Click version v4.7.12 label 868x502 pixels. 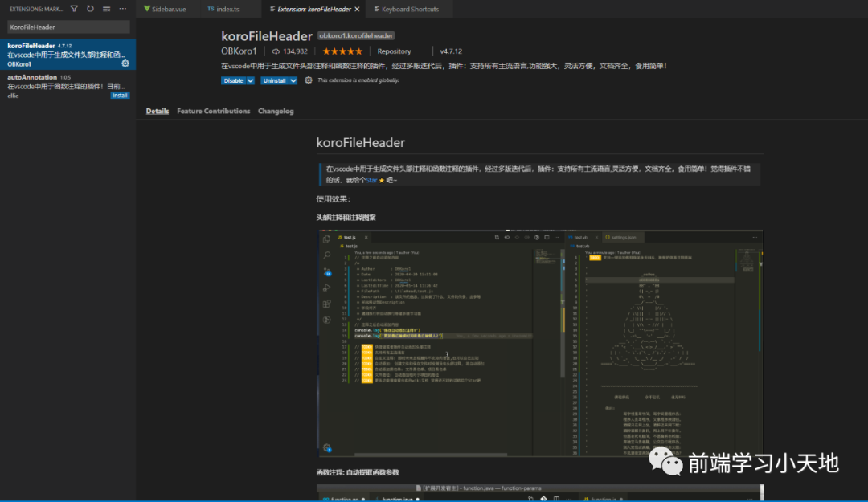point(451,51)
